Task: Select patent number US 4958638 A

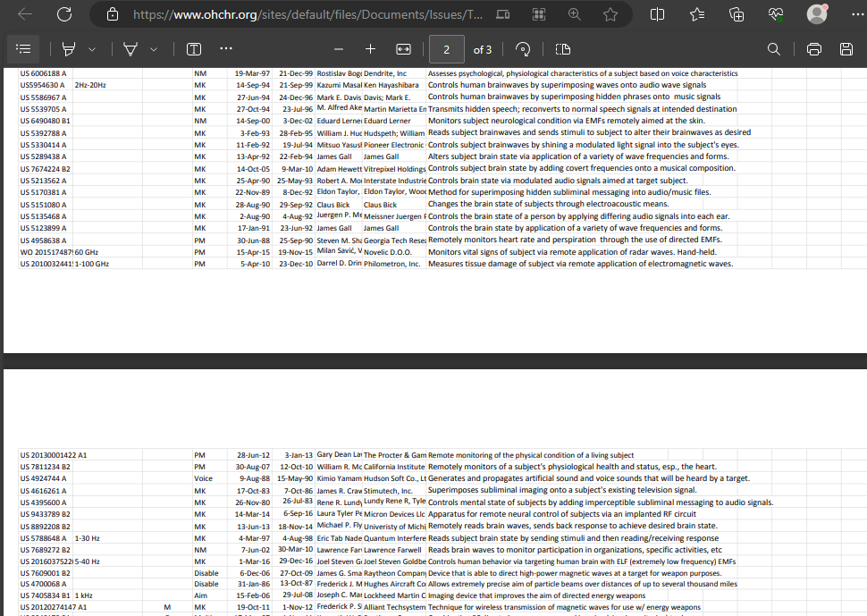Action: 43,240
